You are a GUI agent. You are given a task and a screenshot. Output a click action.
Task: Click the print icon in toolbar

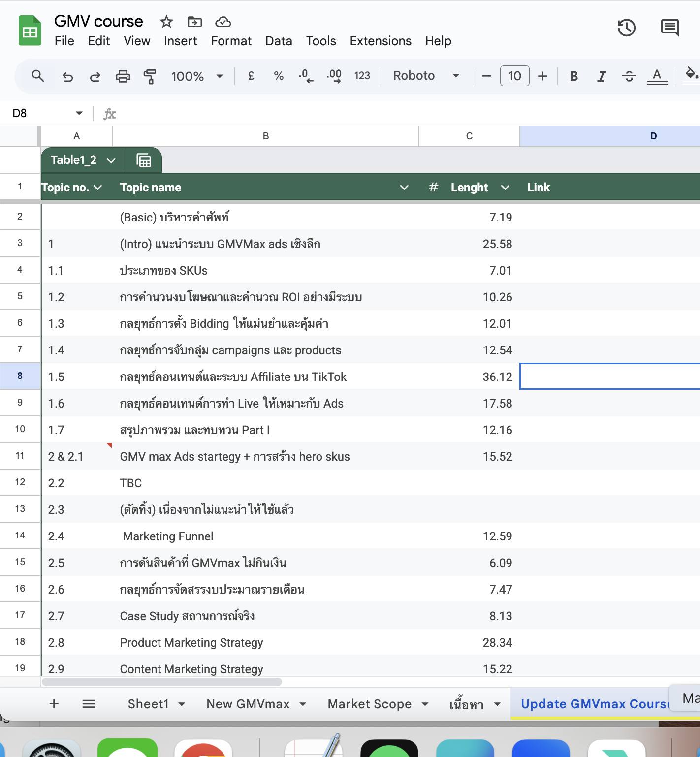tap(123, 76)
